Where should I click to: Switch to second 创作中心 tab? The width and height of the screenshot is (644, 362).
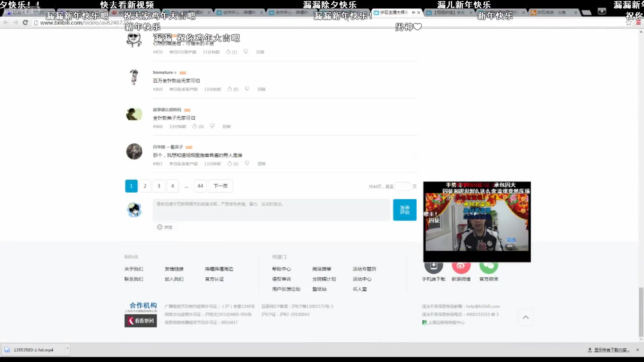click(291, 12)
